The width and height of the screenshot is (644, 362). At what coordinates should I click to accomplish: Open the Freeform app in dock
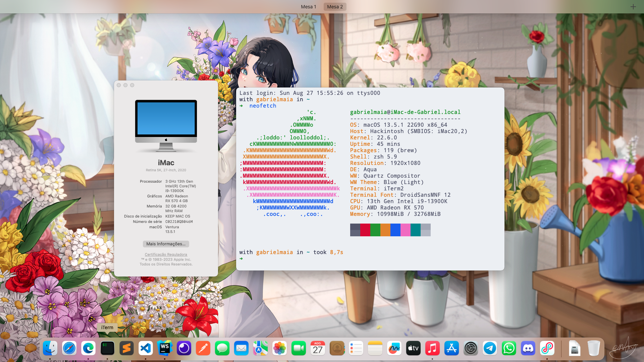(x=394, y=349)
